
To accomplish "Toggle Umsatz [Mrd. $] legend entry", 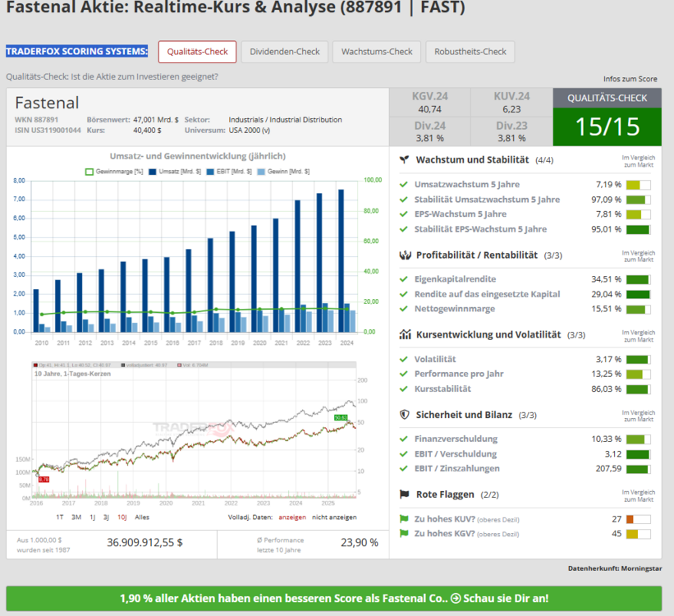I will (175, 172).
